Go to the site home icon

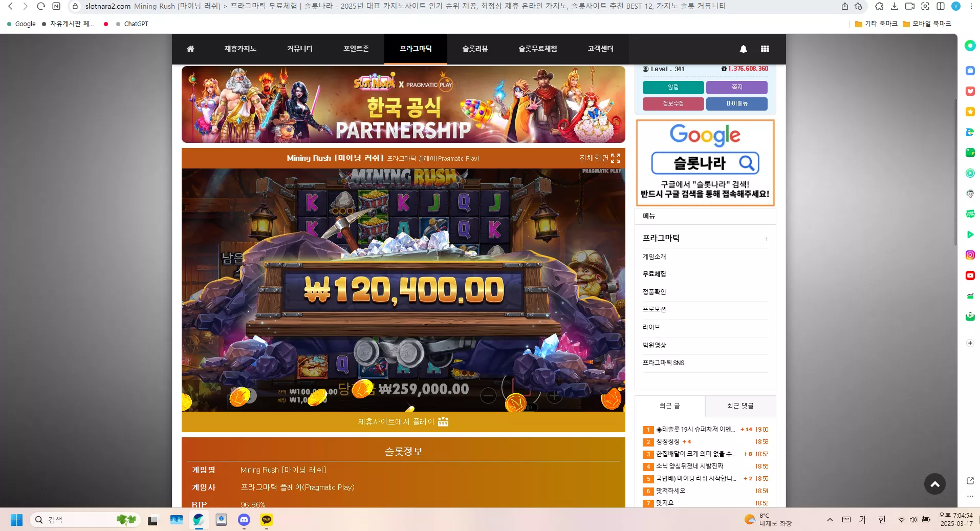[190, 49]
